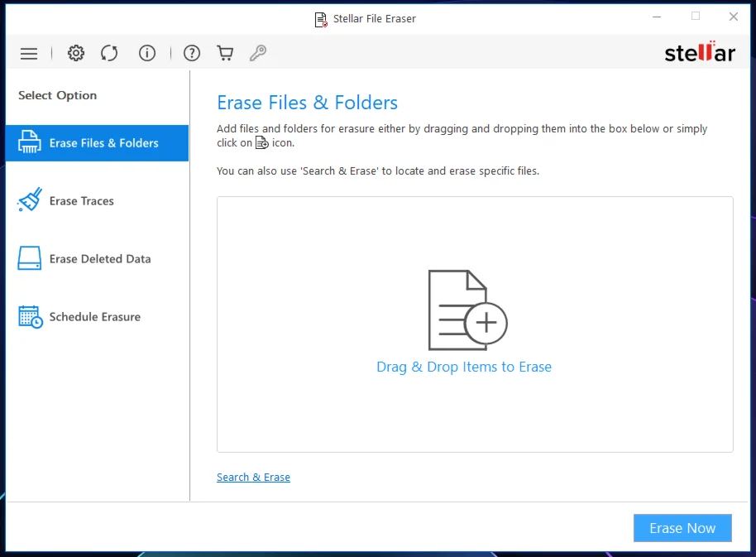Click the add file document icon
The height and width of the screenshot is (557, 756).
(467, 310)
